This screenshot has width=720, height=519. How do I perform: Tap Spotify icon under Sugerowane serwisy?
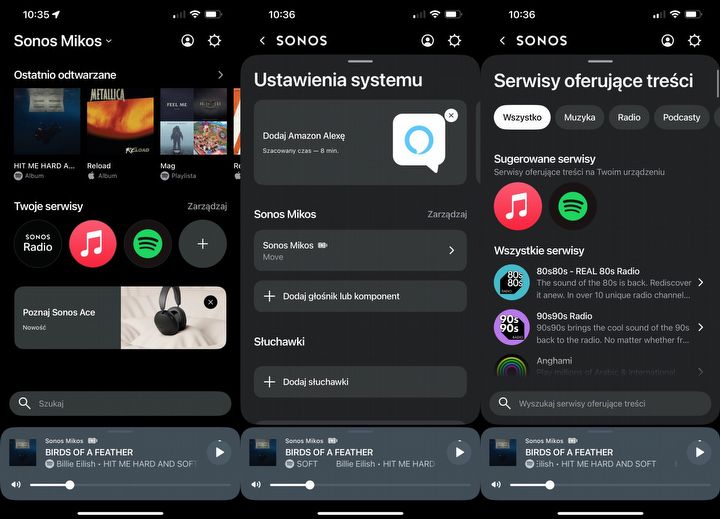[x=573, y=206]
